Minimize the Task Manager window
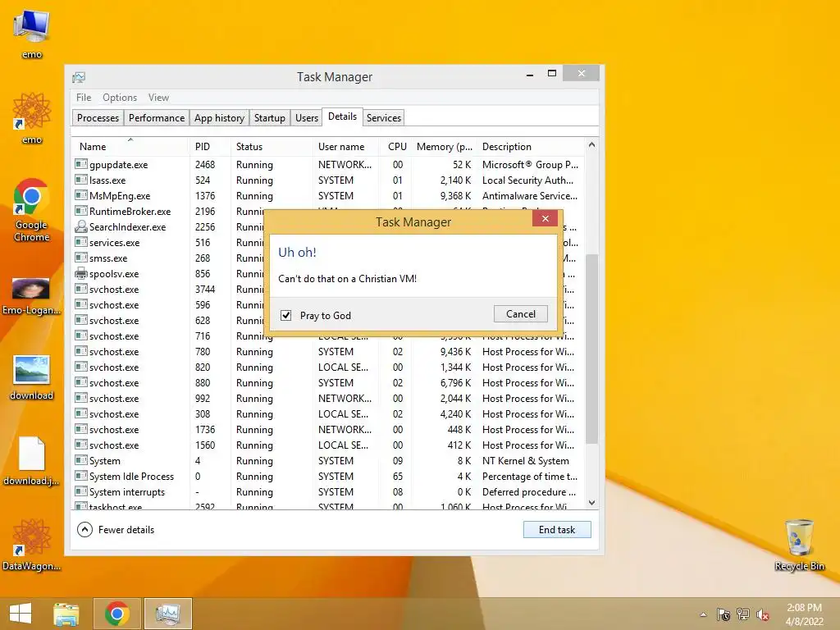 tap(530, 74)
